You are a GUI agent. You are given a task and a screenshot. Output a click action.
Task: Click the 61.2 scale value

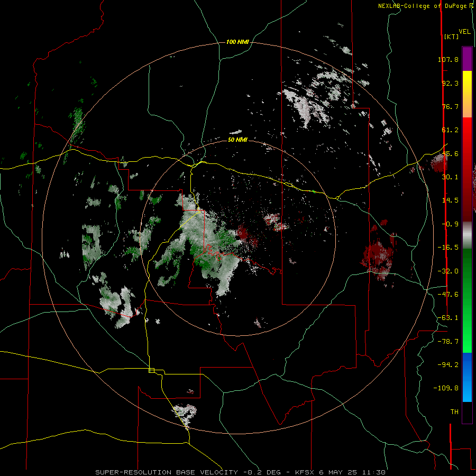click(x=450, y=130)
